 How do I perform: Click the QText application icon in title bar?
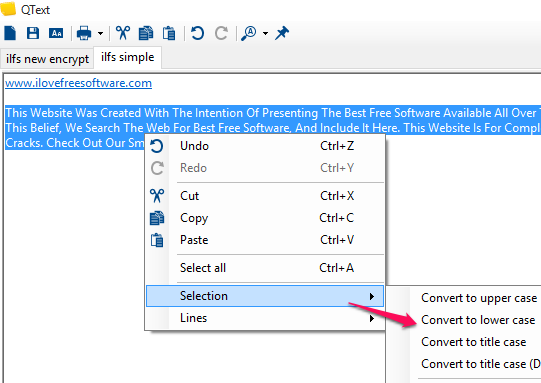coord(8,9)
